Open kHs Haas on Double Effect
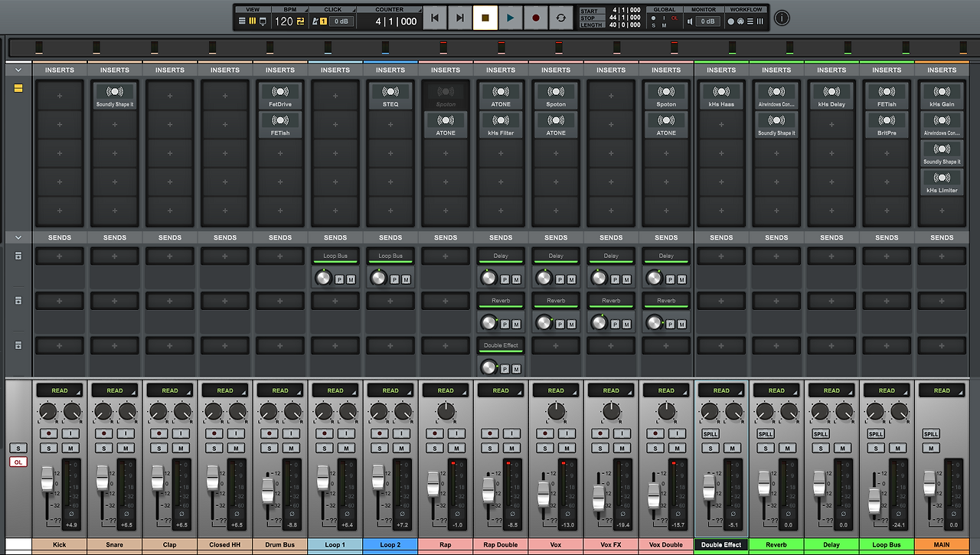Image resolution: width=980 pixels, height=555 pixels. (721, 96)
